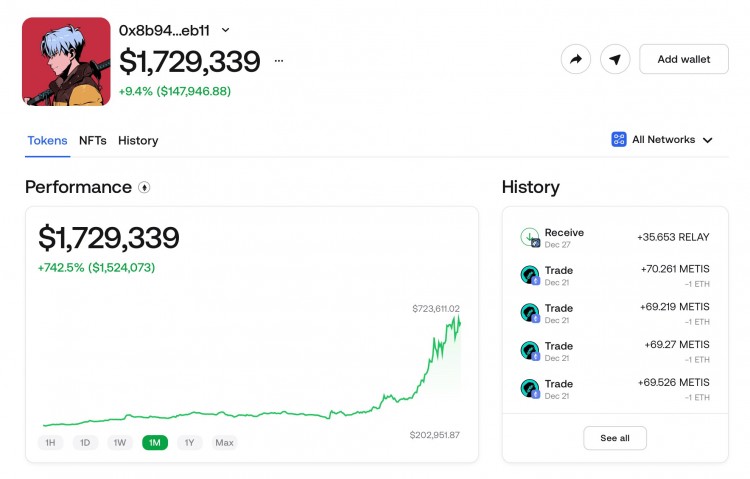Screen dimensions: 750x479
Task: Open the All Networks dropdown
Action: pos(662,140)
